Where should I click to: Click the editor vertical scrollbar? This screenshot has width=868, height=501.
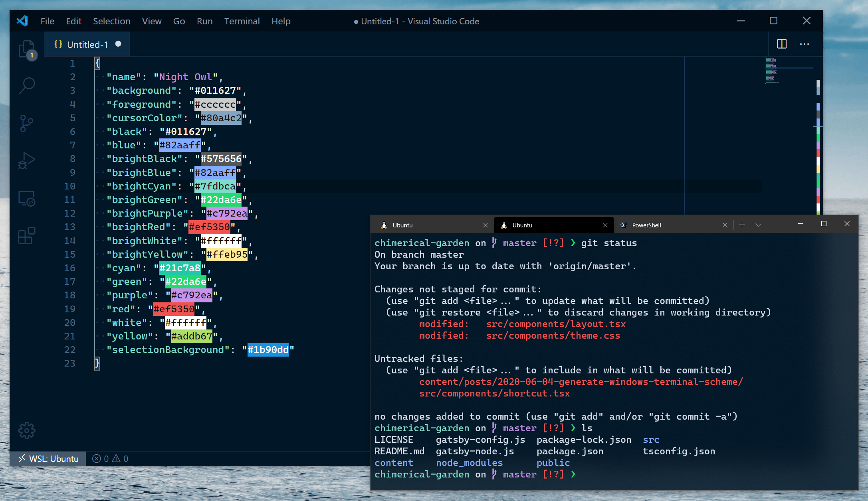[818, 136]
